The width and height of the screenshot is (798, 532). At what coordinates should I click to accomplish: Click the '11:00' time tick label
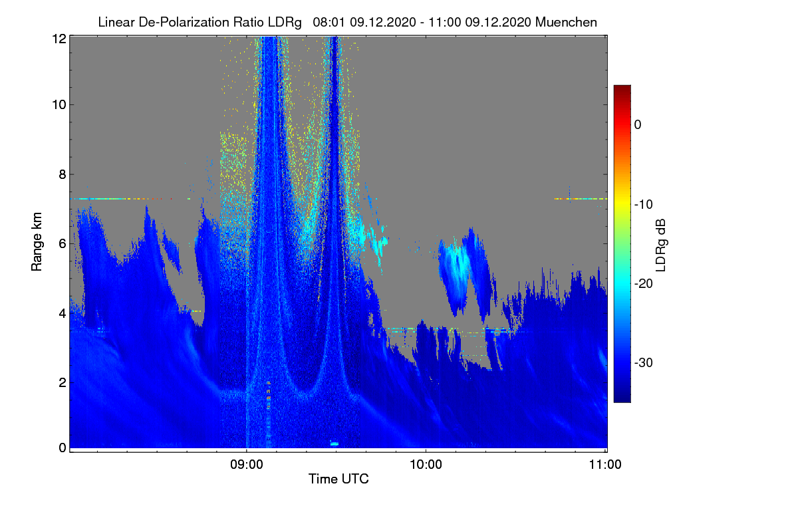click(x=606, y=464)
